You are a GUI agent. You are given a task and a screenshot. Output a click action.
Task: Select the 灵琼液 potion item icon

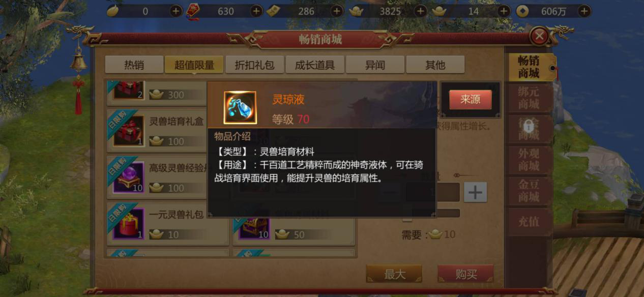point(240,107)
